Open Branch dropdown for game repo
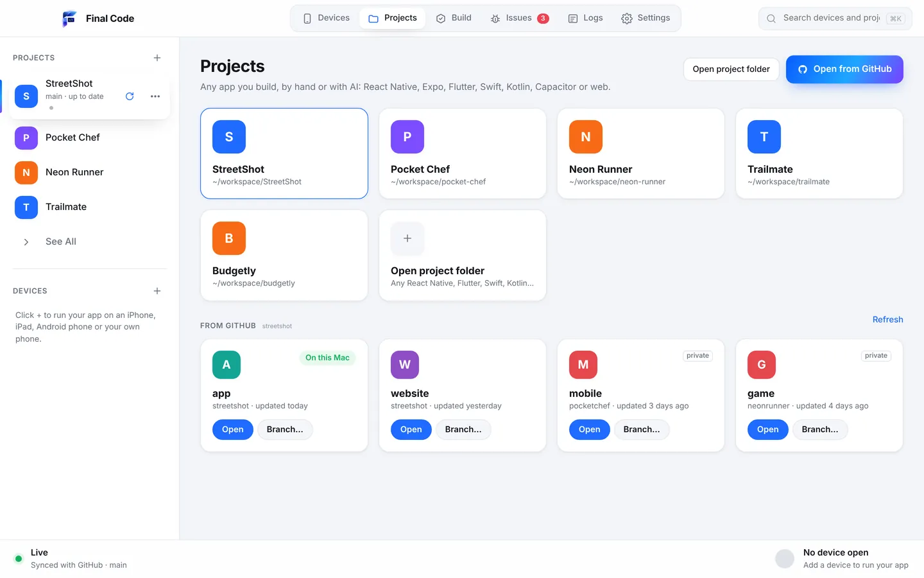The width and height of the screenshot is (924, 578). tap(820, 430)
